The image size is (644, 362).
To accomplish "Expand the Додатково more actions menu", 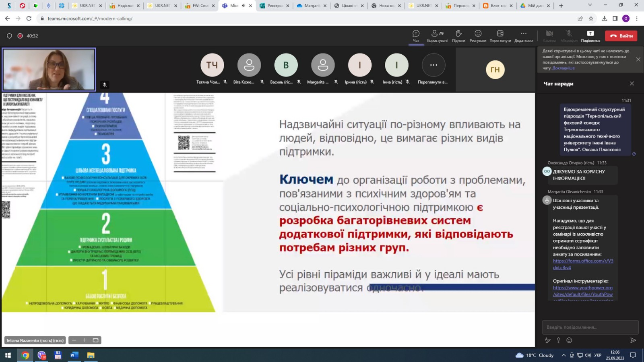I will (x=523, y=36).
